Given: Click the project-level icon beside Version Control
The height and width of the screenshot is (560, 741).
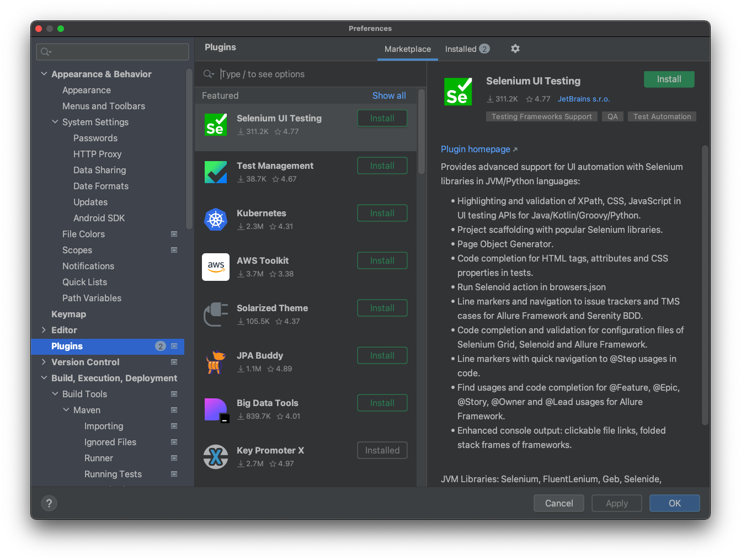Looking at the screenshot, I should [174, 362].
